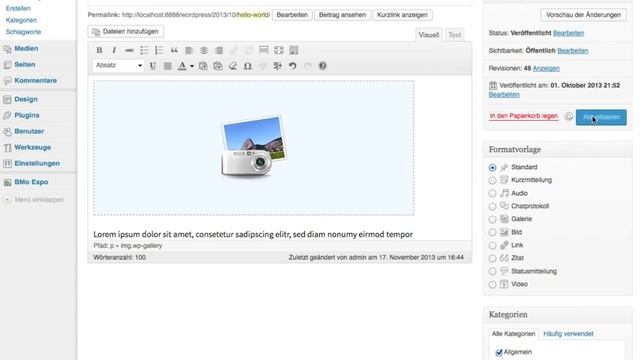The image size is (640, 360).
Task: Collapse sidebar with Menü einklappen
Action: pos(34,200)
